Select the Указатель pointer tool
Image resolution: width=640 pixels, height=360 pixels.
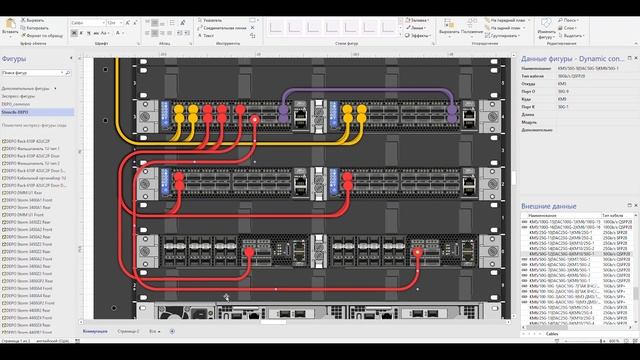210,20
